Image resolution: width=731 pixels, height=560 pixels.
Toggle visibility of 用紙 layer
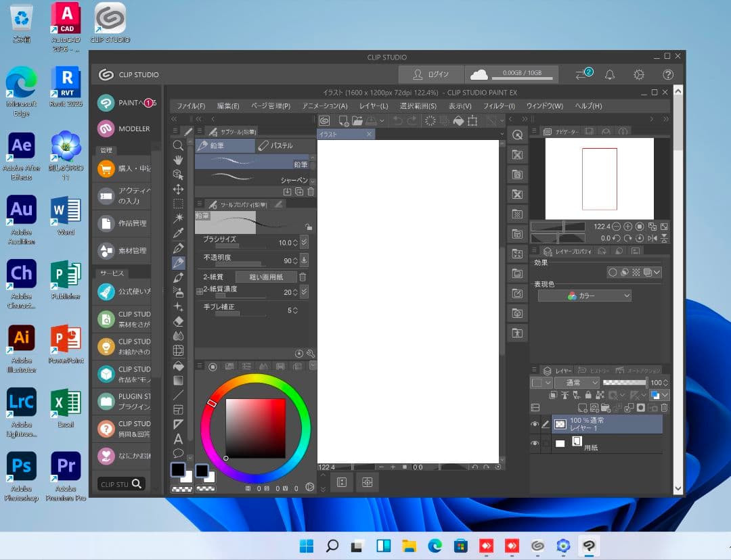point(535,444)
